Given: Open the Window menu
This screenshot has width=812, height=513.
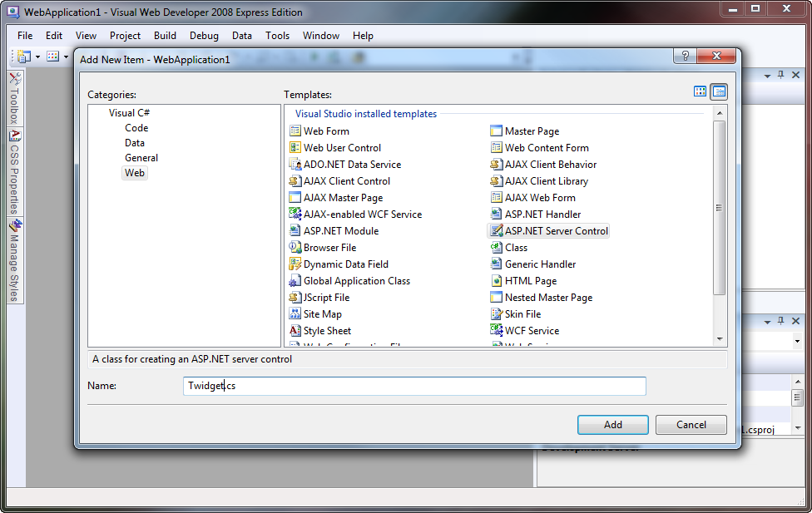Looking at the screenshot, I should [x=321, y=36].
